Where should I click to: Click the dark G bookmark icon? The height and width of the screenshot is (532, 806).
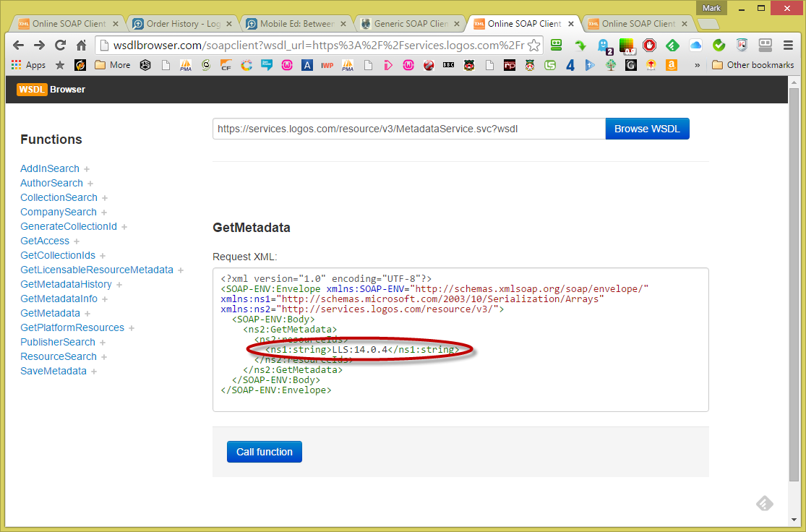point(631,65)
